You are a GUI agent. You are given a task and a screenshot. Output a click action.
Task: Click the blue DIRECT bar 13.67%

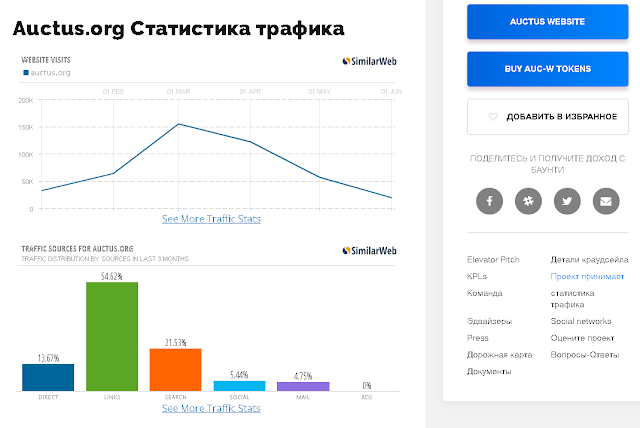pyautogui.click(x=48, y=377)
